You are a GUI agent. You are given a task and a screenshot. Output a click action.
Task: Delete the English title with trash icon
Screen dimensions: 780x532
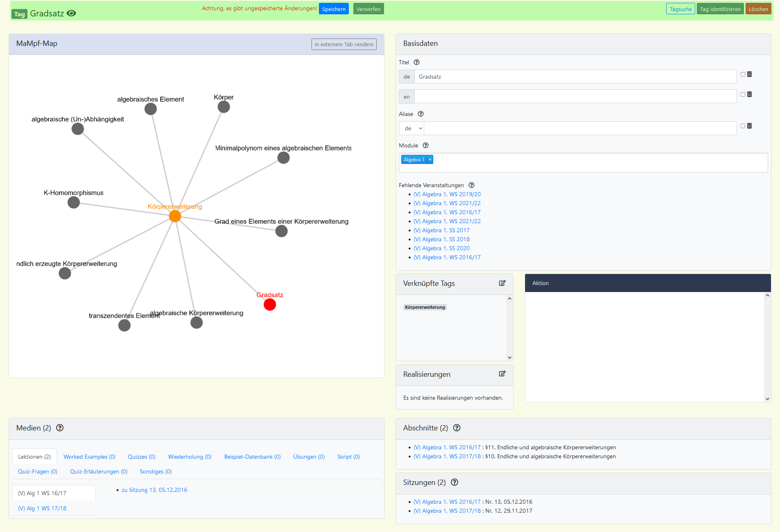[x=749, y=94]
